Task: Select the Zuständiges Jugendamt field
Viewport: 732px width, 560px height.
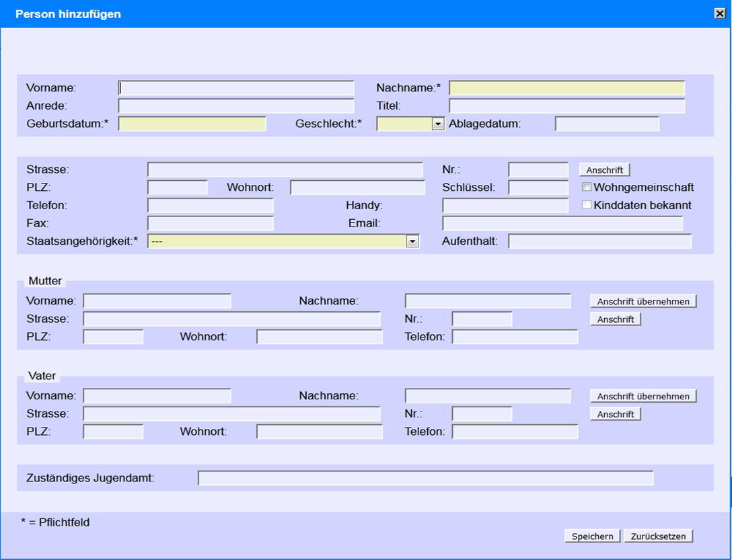Action: (x=425, y=478)
